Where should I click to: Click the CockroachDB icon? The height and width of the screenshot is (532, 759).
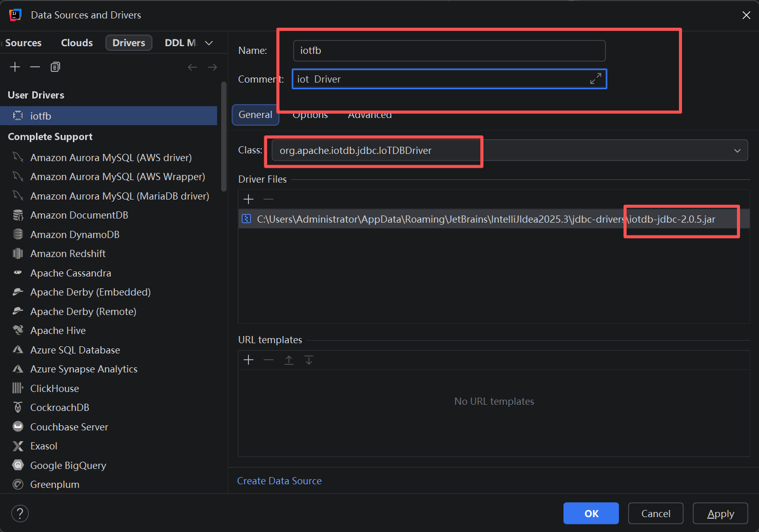pyautogui.click(x=18, y=407)
